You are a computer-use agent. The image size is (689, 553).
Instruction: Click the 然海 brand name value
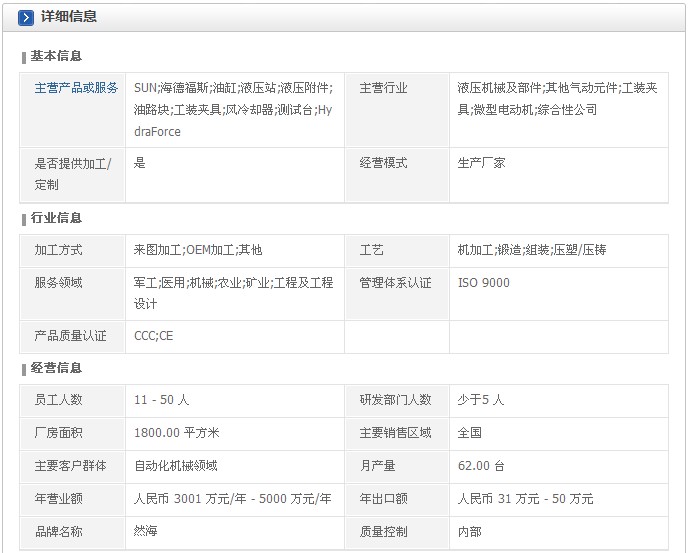point(145,531)
